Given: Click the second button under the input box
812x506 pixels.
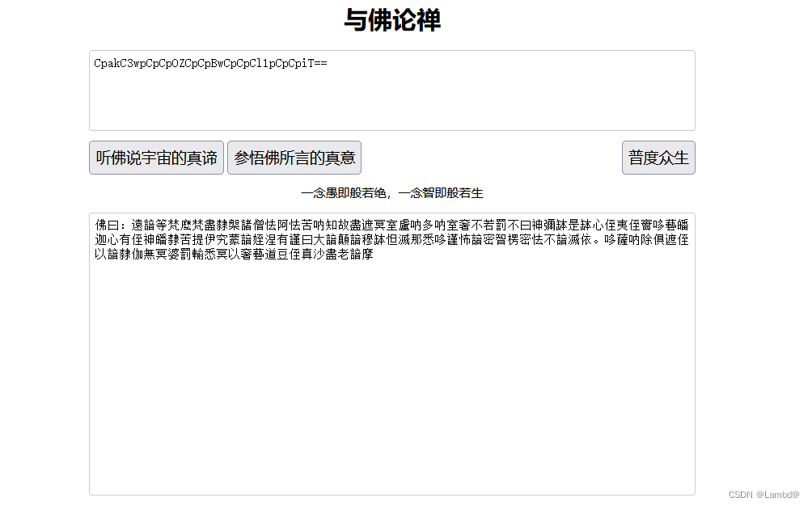Looking at the screenshot, I should click(294, 157).
